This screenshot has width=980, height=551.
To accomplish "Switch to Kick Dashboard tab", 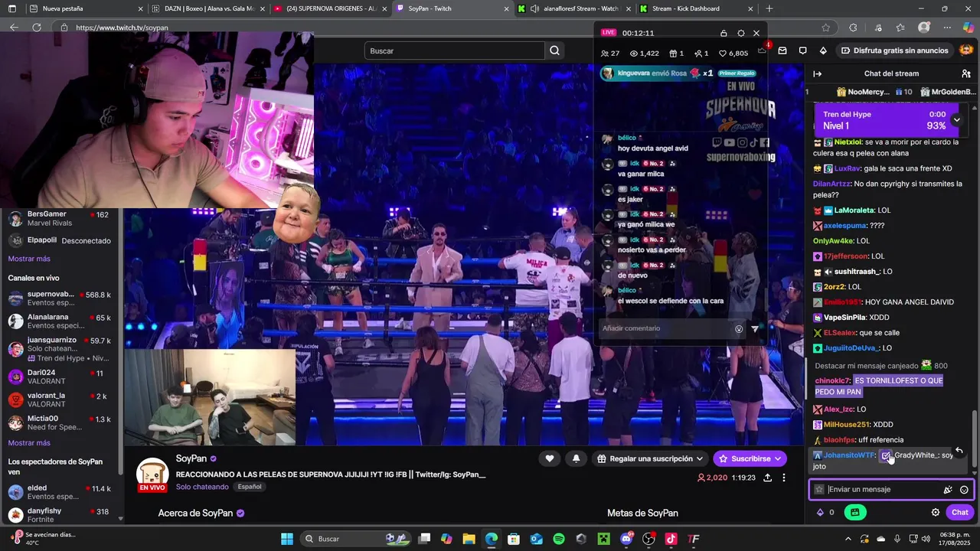I will tap(696, 8).
